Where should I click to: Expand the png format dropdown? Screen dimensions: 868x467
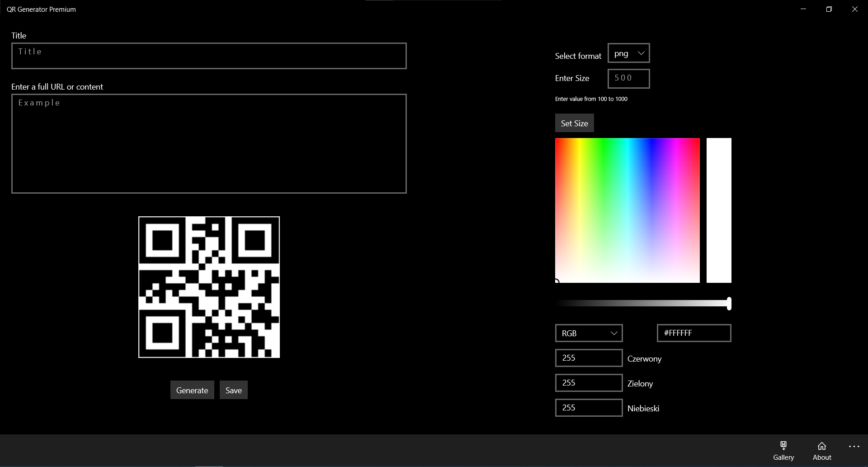tap(628, 53)
